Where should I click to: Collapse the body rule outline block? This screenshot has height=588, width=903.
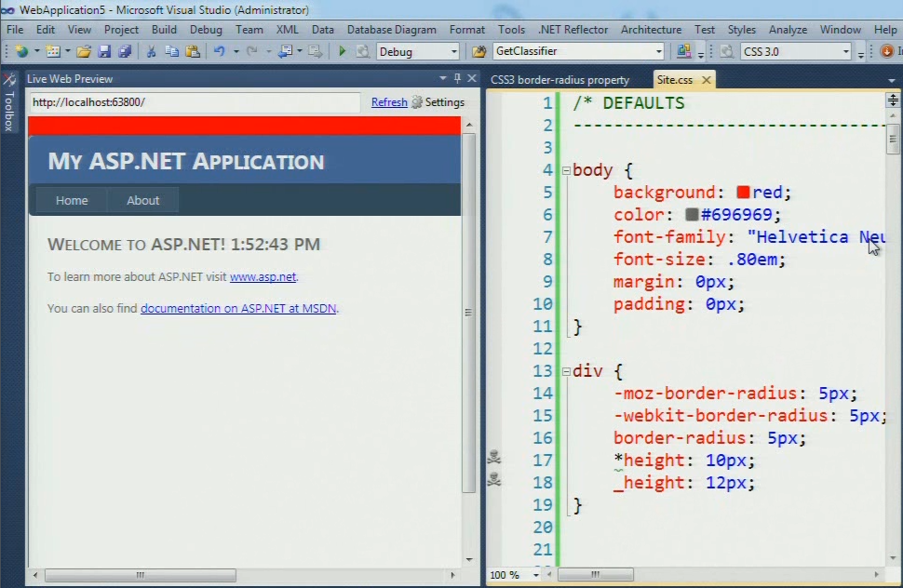click(566, 170)
